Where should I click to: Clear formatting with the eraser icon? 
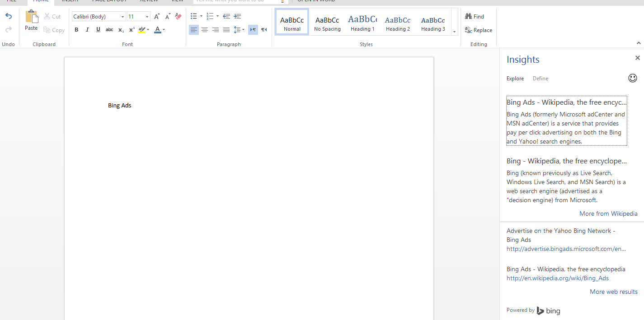click(178, 16)
